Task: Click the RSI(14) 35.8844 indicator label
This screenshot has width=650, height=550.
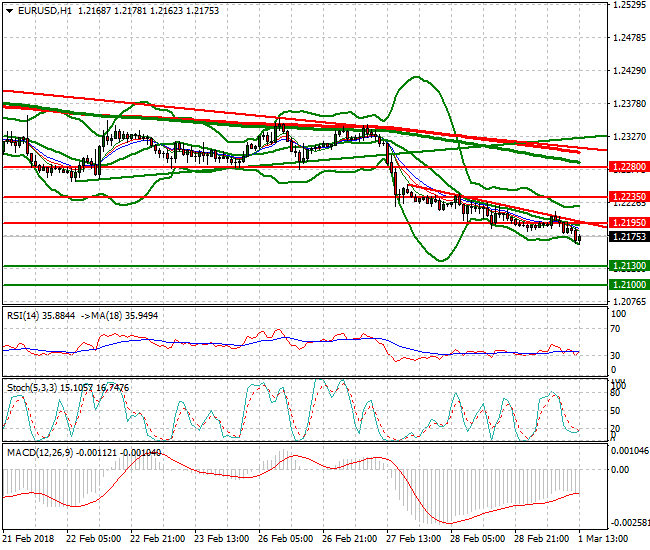Action: point(41,316)
